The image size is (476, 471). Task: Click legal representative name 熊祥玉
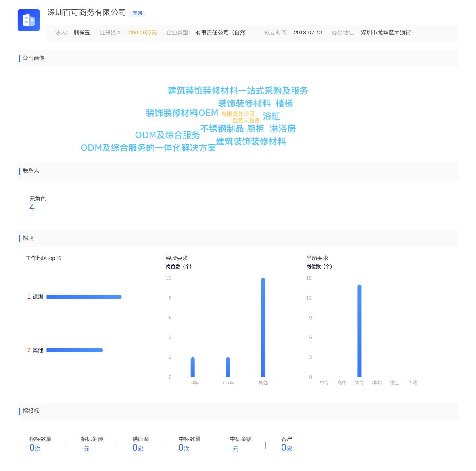[x=82, y=33]
